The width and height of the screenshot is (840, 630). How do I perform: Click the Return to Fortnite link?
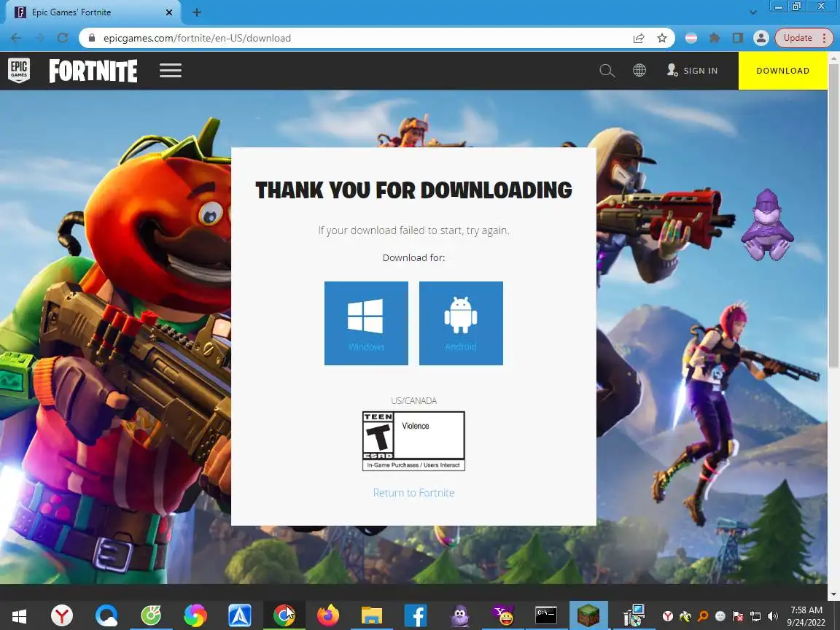[413, 493]
